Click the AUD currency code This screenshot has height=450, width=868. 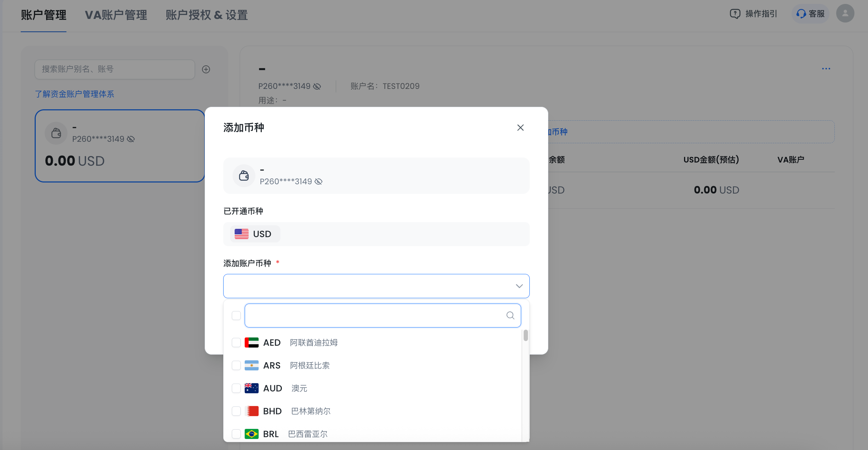click(273, 388)
